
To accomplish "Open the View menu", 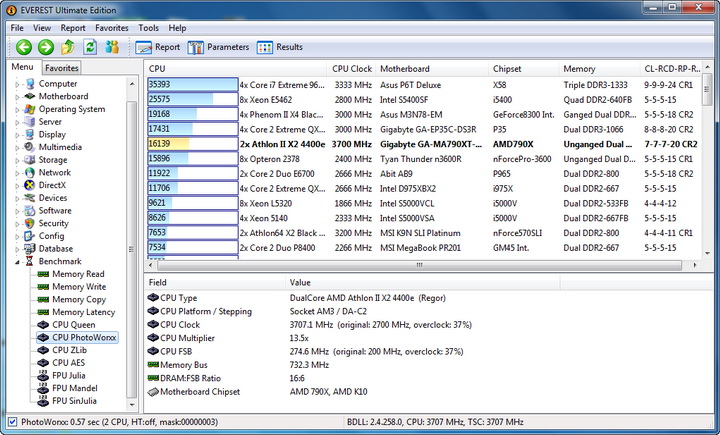I will point(42,28).
